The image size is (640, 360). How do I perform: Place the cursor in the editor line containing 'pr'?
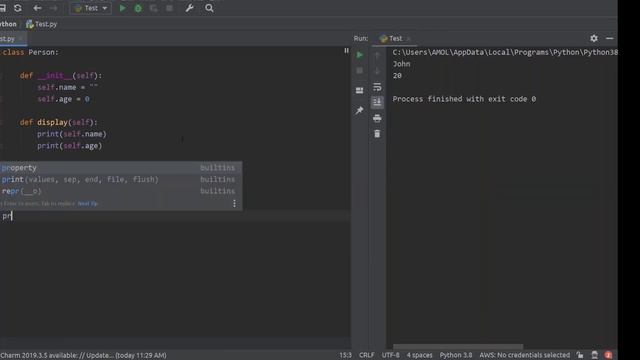176,216
